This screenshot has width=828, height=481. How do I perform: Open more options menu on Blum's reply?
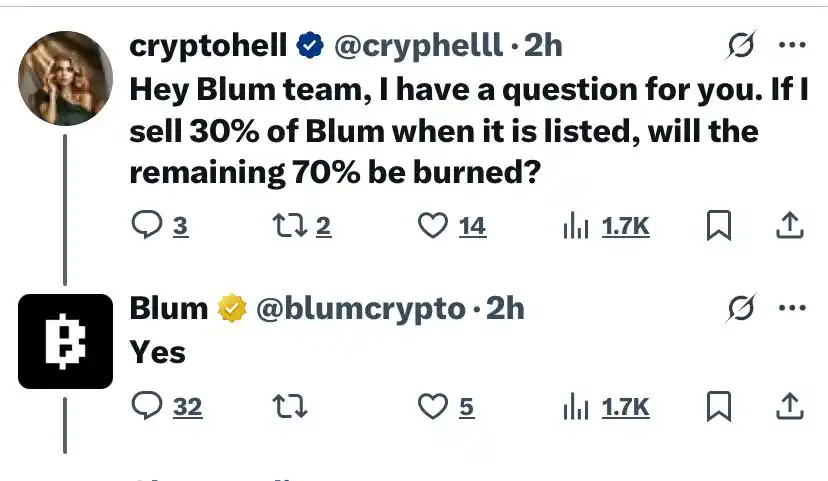(792, 308)
